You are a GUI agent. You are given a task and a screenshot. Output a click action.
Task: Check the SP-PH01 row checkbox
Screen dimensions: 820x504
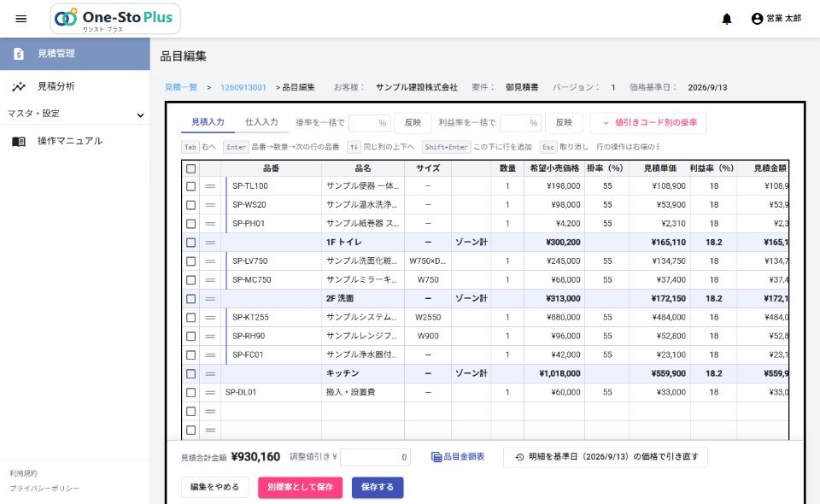pos(190,224)
